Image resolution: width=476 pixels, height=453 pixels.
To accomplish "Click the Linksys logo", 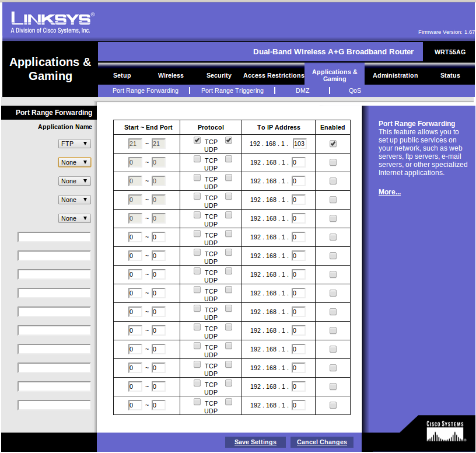I will point(52,22).
